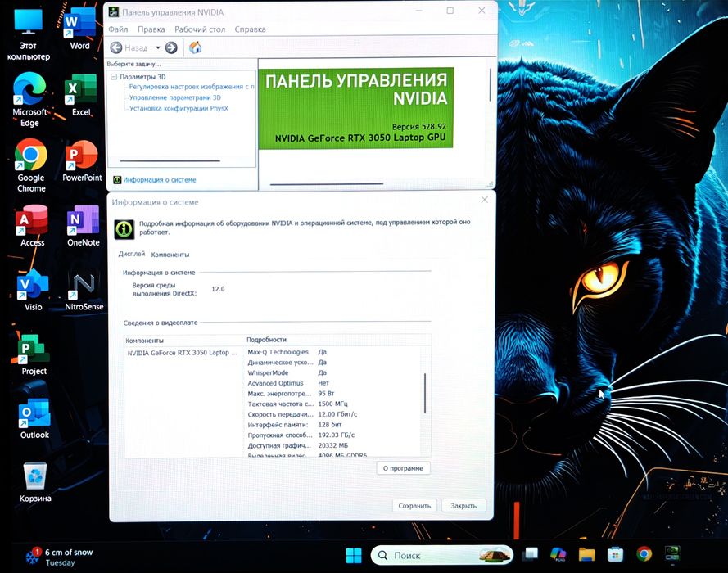The width and height of the screenshot is (728, 573).
Task: Click the DirectX version value 12.0
Action: tap(218, 289)
